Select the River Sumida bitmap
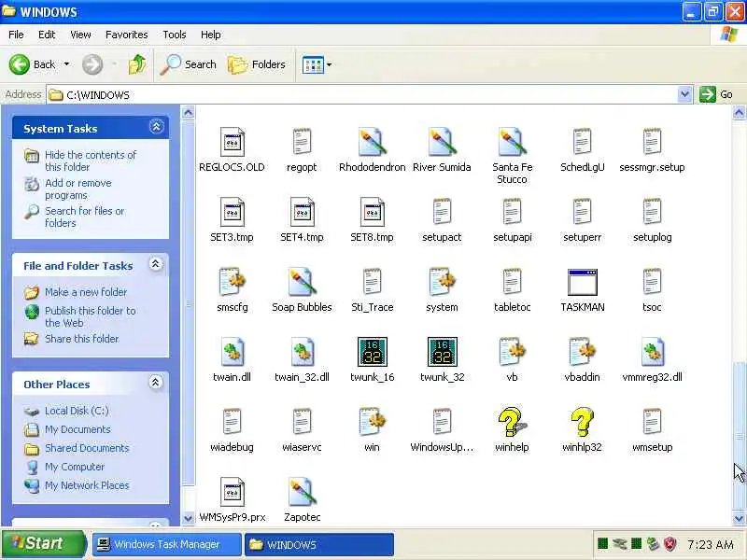The image size is (747, 560). [442, 142]
